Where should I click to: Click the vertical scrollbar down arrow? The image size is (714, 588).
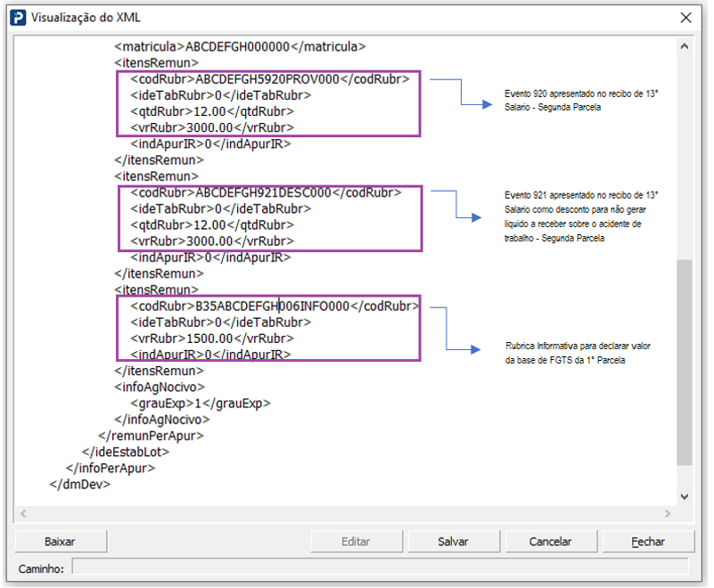point(684,496)
